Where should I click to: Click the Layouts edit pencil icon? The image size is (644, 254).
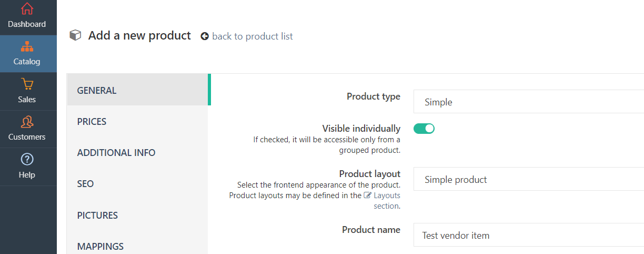coord(367,195)
